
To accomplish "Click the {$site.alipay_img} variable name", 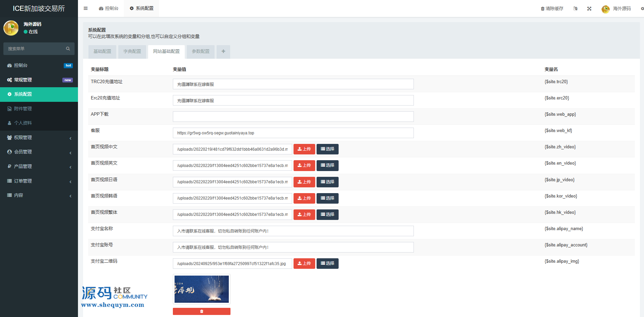I will pos(562,261).
